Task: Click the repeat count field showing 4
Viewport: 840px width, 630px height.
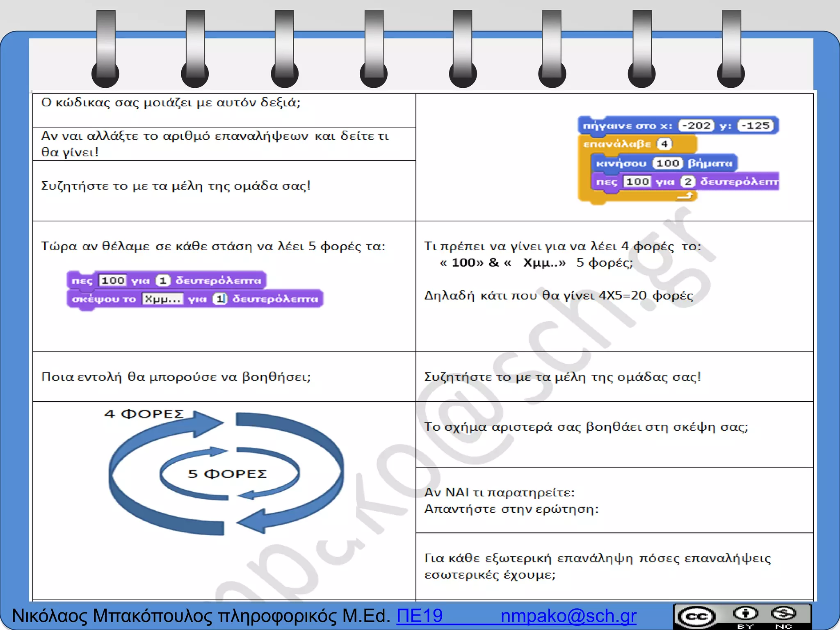Action: tap(664, 144)
